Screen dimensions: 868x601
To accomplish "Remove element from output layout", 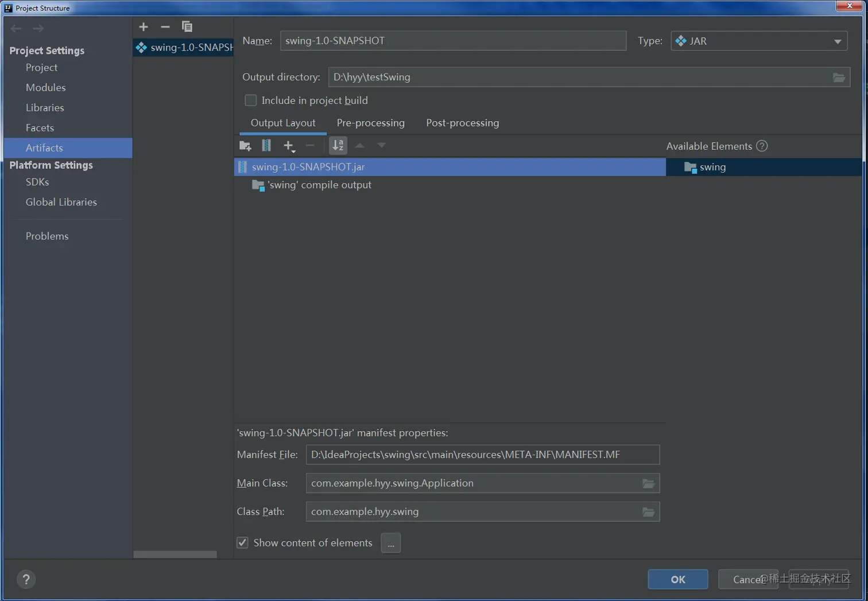I will (x=310, y=146).
